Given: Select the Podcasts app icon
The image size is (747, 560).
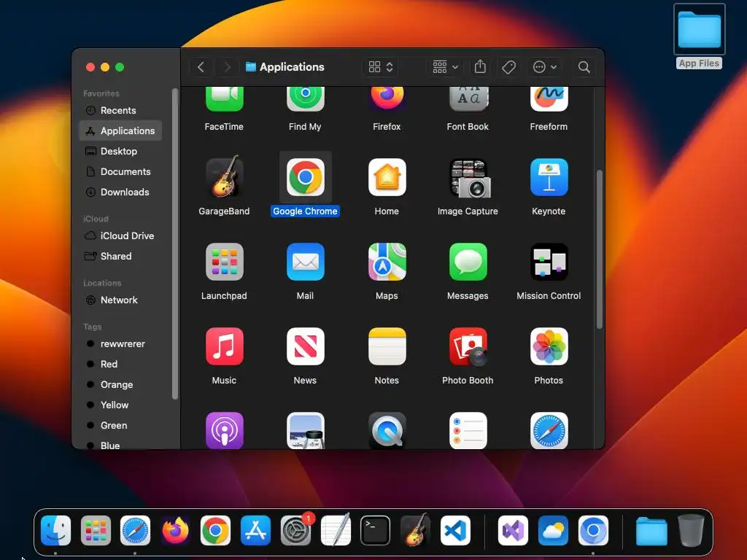Looking at the screenshot, I should (225, 430).
